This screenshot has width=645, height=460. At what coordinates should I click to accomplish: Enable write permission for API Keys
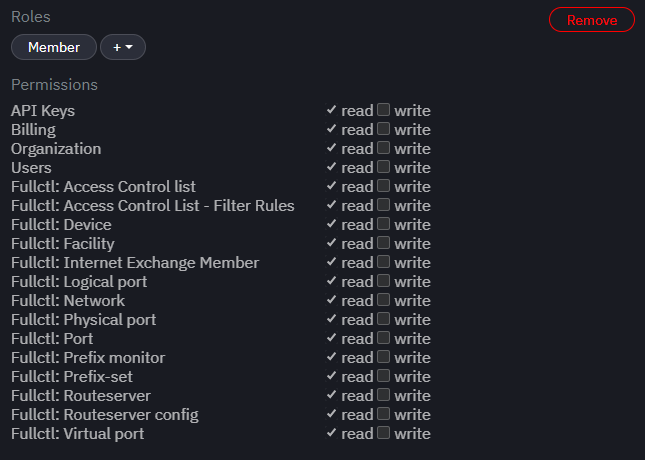pos(383,110)
